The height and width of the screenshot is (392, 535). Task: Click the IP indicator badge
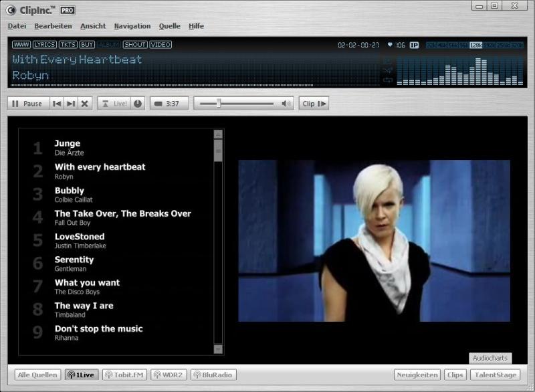point(414,45)
